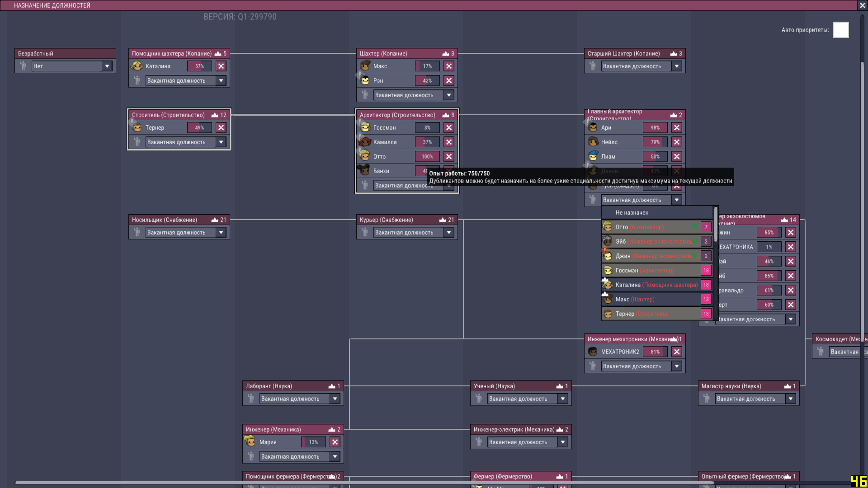The image size is (868, 488).
Task: Unassign Макс from Шахтер position
Action: coord(448,66)
